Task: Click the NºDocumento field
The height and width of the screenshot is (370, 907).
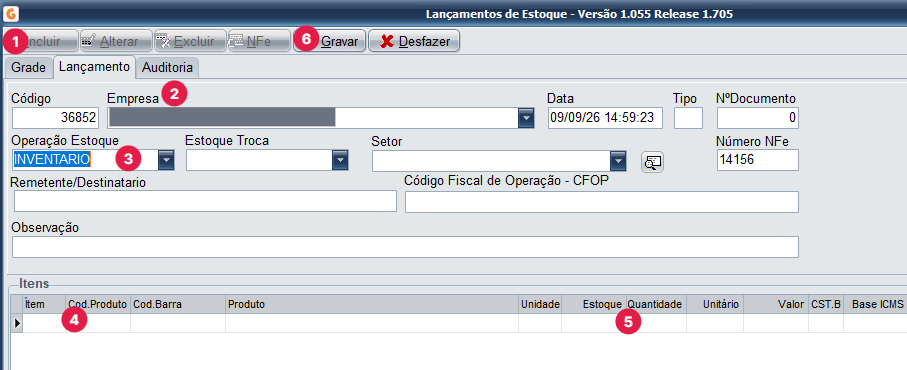Action: point(758,118)
